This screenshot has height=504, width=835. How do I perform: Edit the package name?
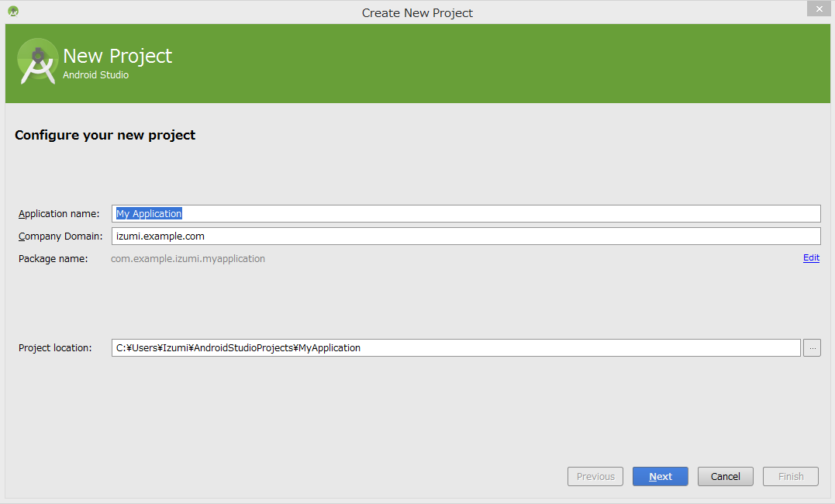(x=811, y=258)
